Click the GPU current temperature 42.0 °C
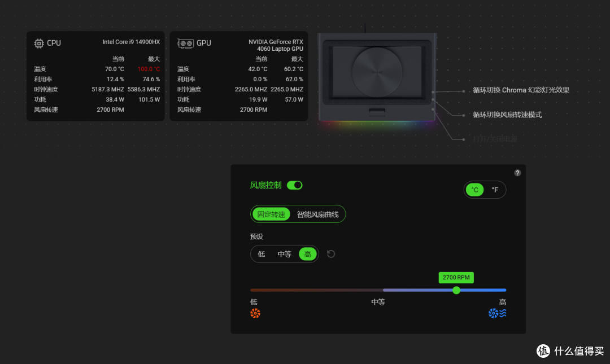The image size is (610, 364). pyautogui.click(x=258, y=69)
